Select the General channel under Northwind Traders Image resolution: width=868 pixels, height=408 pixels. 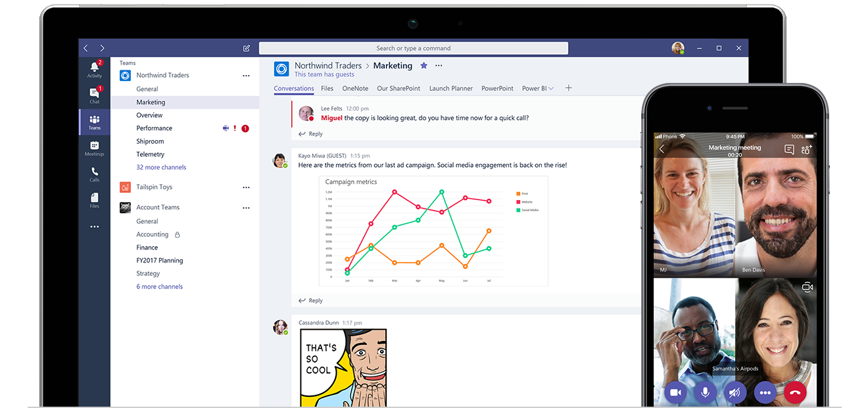click(x=147, y=89)
